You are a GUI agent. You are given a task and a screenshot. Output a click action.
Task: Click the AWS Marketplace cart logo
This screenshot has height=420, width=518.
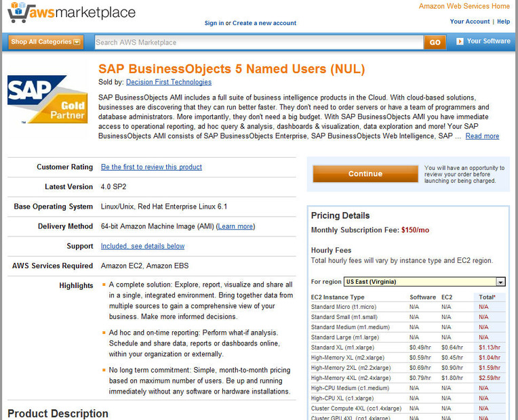click(71, 13)
